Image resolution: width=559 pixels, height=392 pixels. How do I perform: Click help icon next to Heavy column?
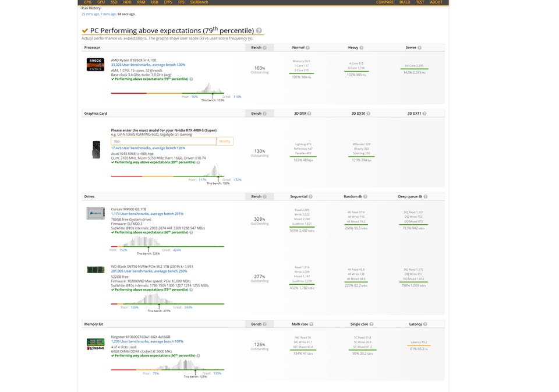point(362,47)
